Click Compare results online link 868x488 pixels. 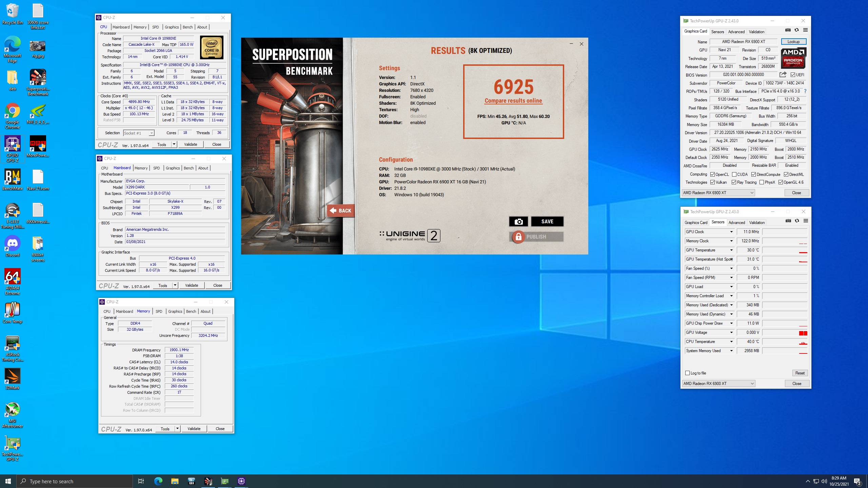click(513, 101)
